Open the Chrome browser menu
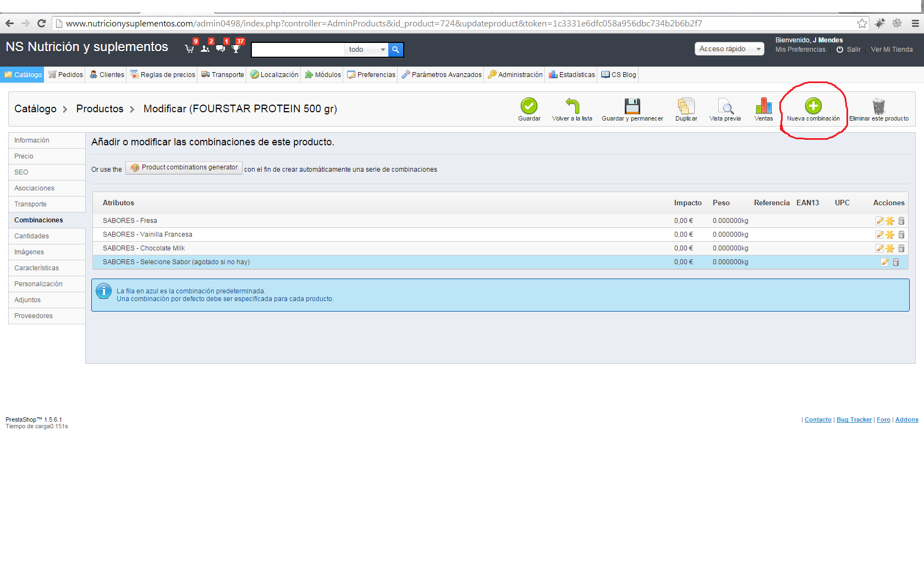 tap(915, 23)
